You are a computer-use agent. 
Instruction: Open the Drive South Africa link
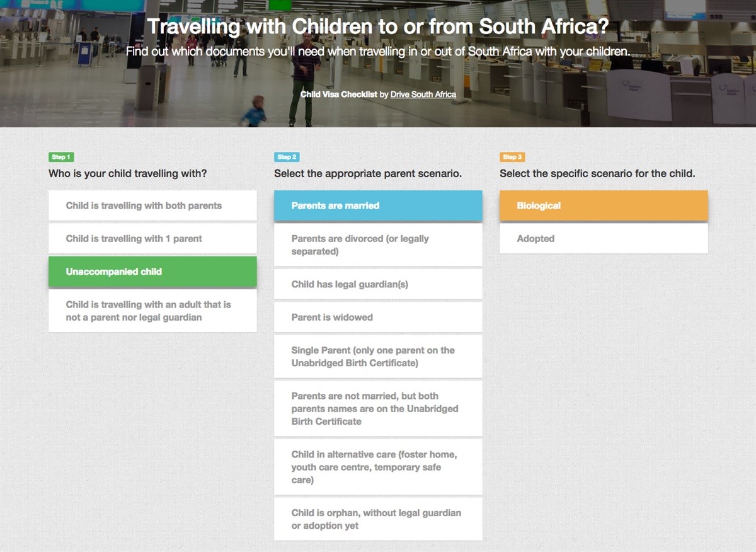(x=423, y=94)
